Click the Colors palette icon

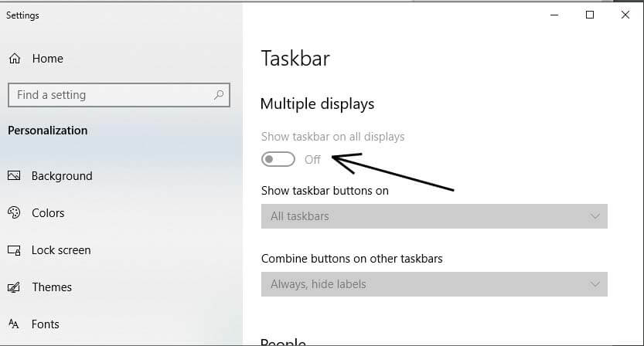(14, 212)
